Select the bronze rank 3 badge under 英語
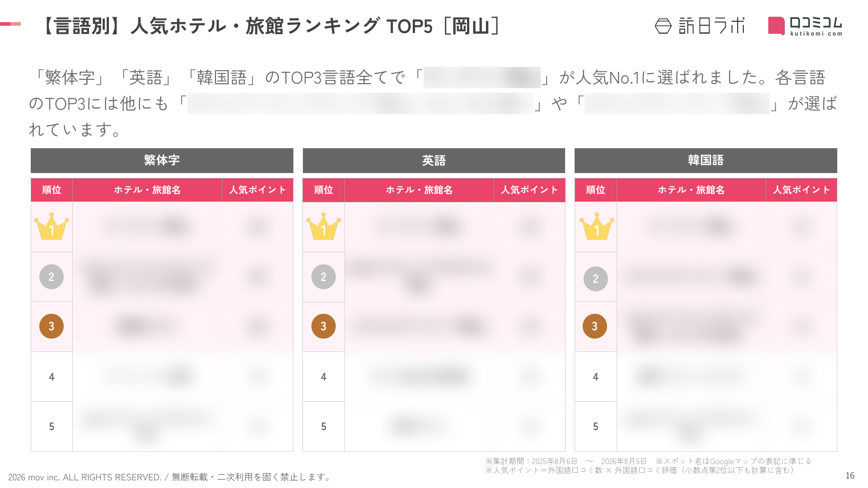This screenshot has width=868, height=488. pyautogui.click(x=323, y=326)
